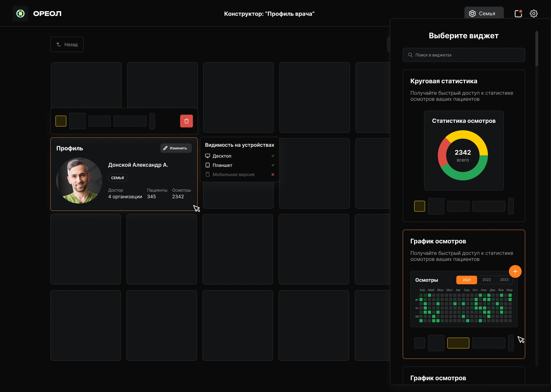551x392 pixels.
Task: Select the yellow size swatch under Статистика осмотров
Action: 420,206
